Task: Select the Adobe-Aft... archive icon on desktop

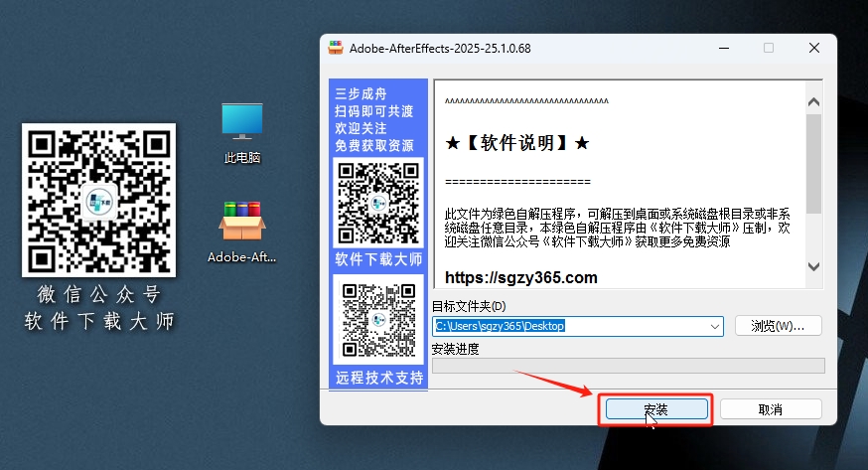Action: 242,232
